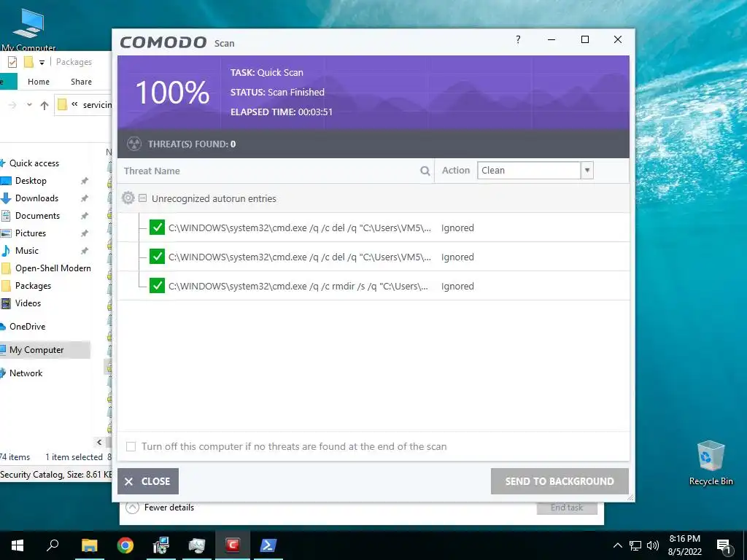Show hidden tray icons chevron
This screenshot has height=560, width=747.
pos(617,545)
